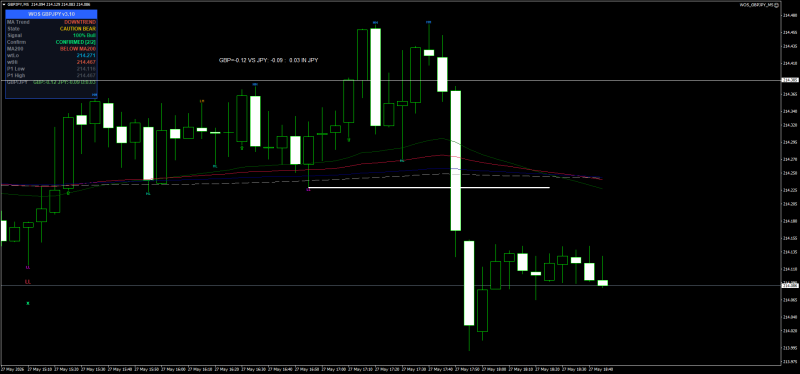
Task: Select the white horizontal trendline segment
Action: [429, 188]
